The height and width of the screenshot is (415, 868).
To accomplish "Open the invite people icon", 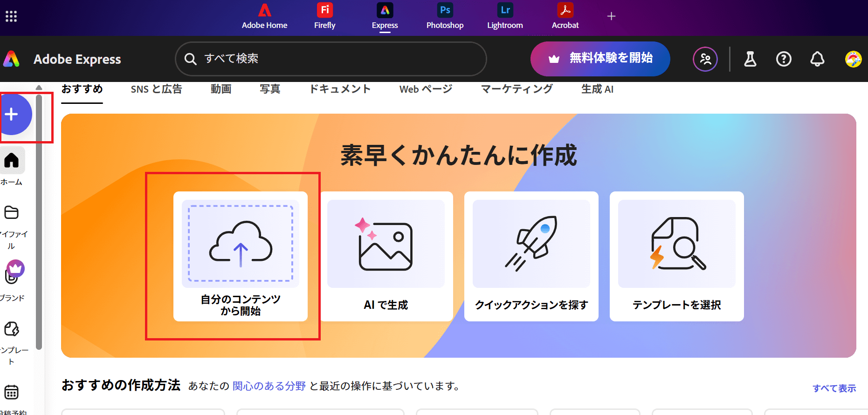I will [x=705, y=59].
